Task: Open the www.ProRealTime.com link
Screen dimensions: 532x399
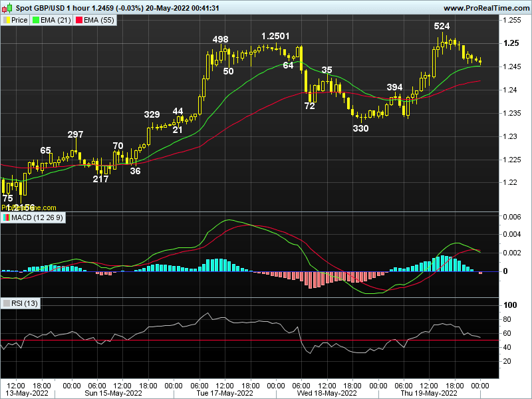Action: [x=485, y=7]
